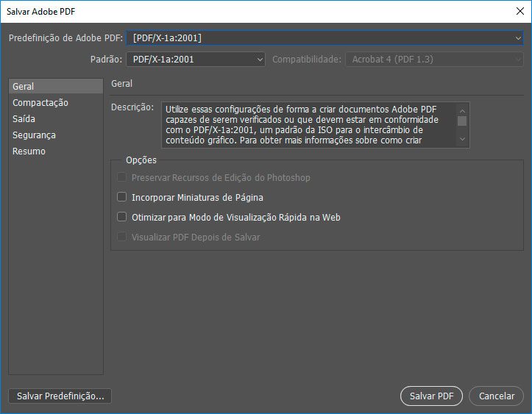Click the Cancelar button
This screenshot has width=532, height=414.
point(496,396)
